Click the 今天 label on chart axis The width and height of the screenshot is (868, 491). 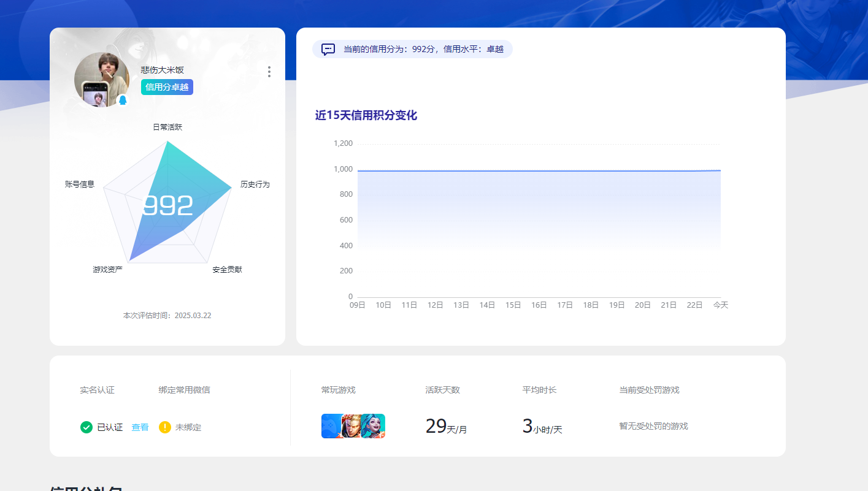pyautogui.click(x=721, y=305)
